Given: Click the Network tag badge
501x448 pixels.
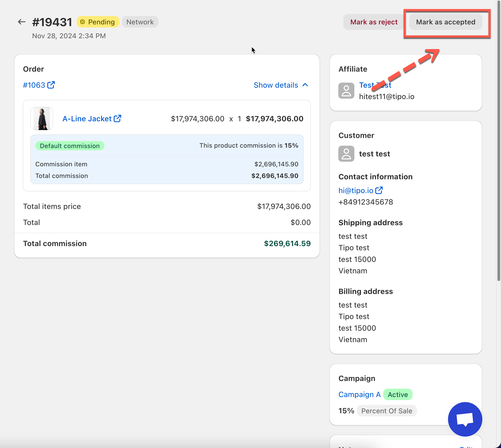Looking at the screenshot, I should coord(140,22).
